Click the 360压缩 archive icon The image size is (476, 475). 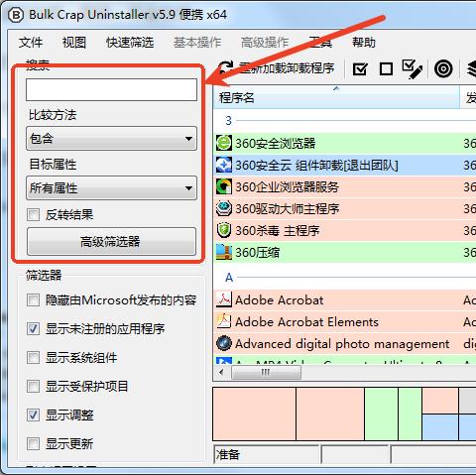(224, 252)
